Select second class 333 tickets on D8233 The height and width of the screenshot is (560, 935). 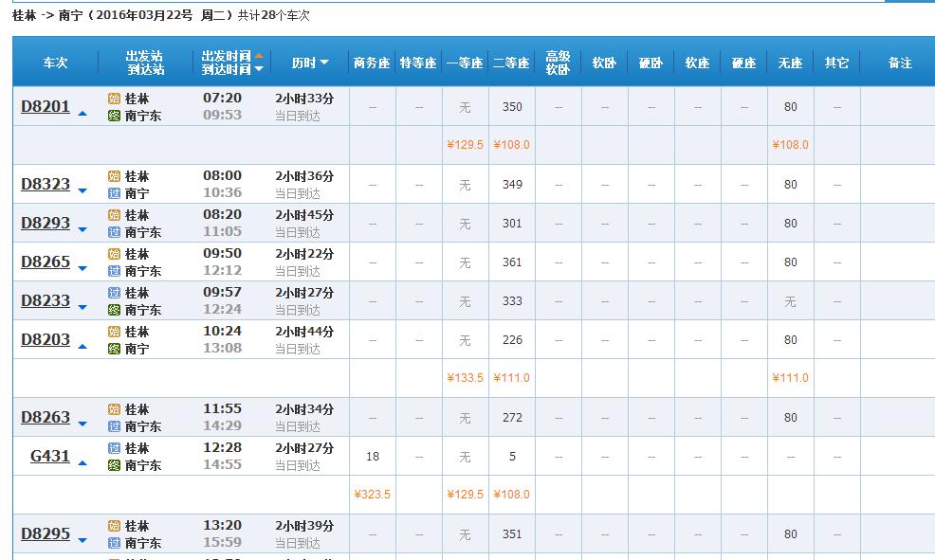(x=512, y=301)
